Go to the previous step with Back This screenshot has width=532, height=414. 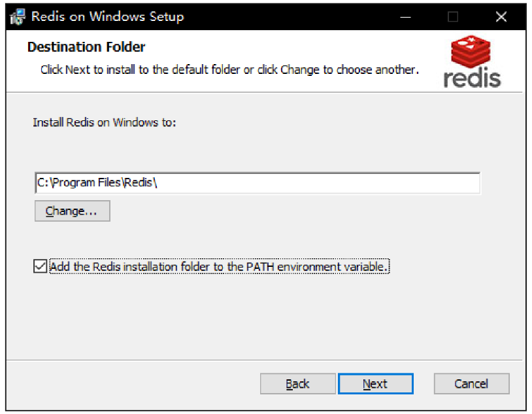(x=297, y=384)
